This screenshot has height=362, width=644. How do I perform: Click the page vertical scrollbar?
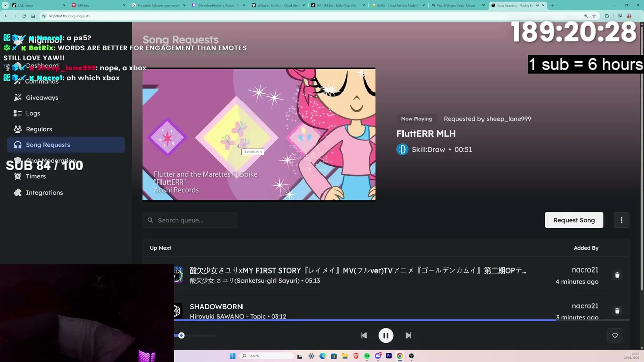[x=642, y=156]
